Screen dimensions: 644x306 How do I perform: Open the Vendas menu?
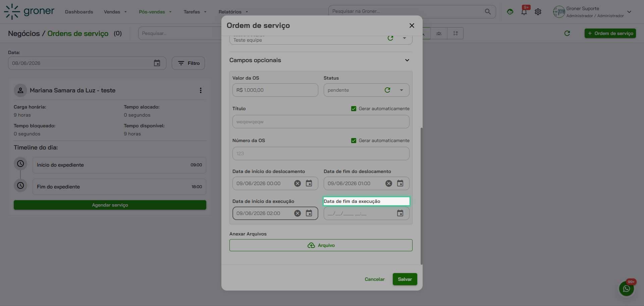pyautogui.click(x=115, y=12)
